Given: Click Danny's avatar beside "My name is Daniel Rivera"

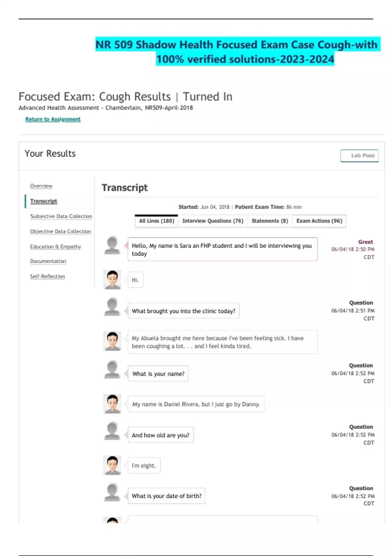Looking at the screenshot, I should click(112, 404).
